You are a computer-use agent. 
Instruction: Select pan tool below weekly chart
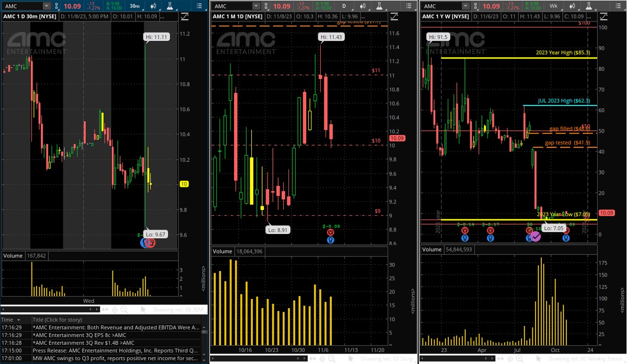tap(501, 359)
